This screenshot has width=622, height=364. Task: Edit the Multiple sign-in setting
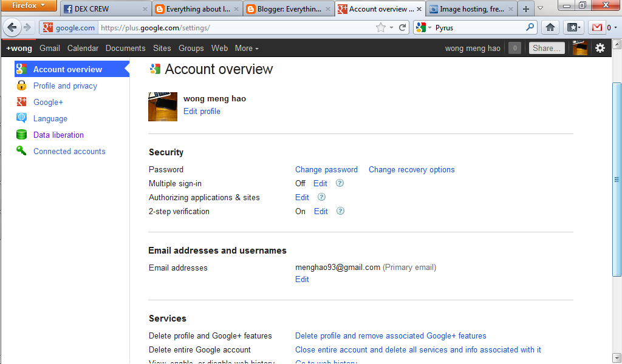click(x=320, y=183)
